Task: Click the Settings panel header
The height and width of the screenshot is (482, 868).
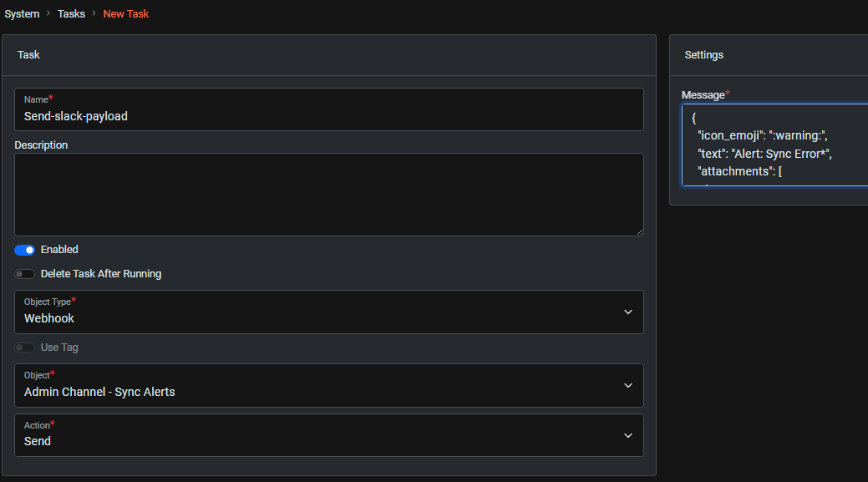Action: click(x=703, y=54)
